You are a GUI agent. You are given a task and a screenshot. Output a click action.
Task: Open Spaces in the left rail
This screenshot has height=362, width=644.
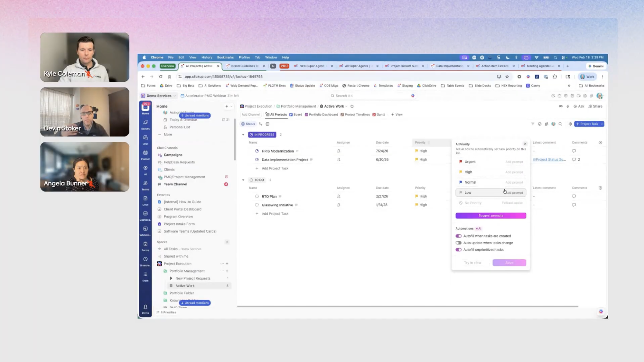pyautogui.click(x=145, y=124)
